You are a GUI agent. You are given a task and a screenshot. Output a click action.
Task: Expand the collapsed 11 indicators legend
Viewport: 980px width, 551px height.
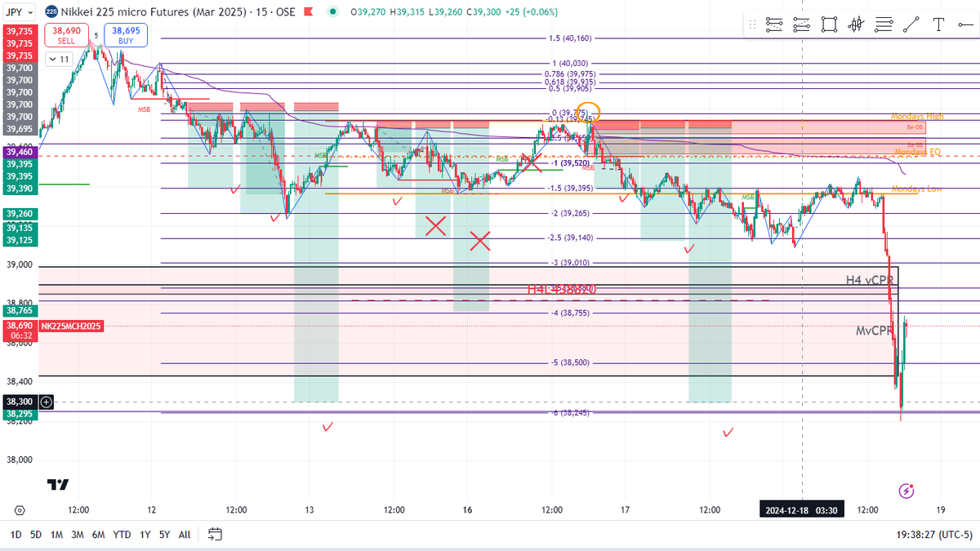coord(58,59)
